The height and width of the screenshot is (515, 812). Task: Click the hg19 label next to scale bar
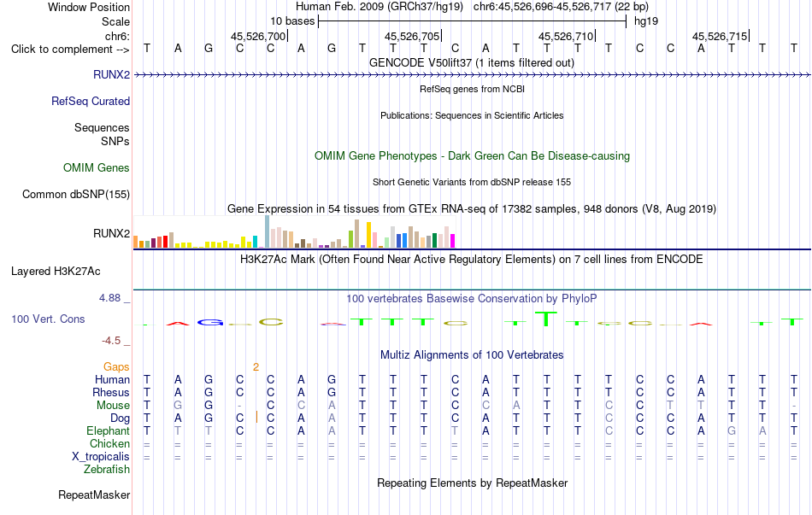646,21
